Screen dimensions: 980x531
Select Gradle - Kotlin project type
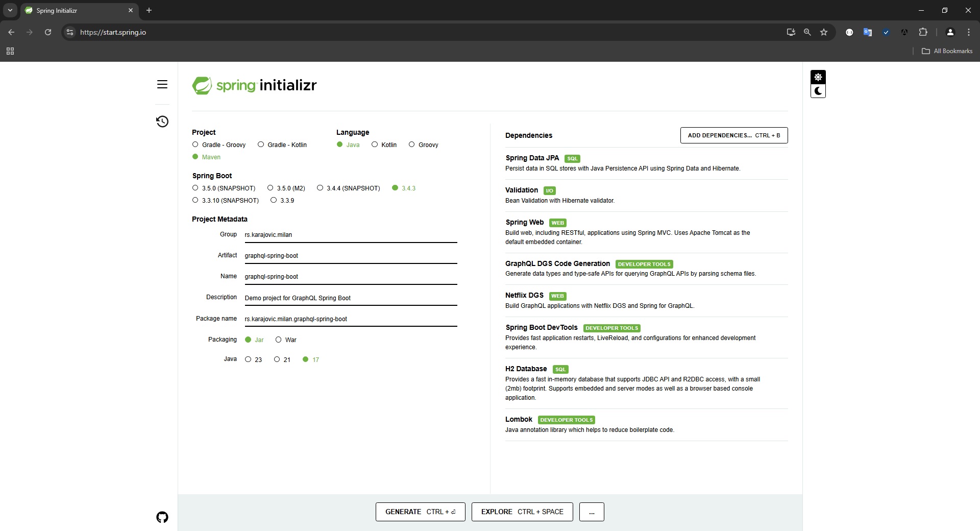tap(261, 144)
